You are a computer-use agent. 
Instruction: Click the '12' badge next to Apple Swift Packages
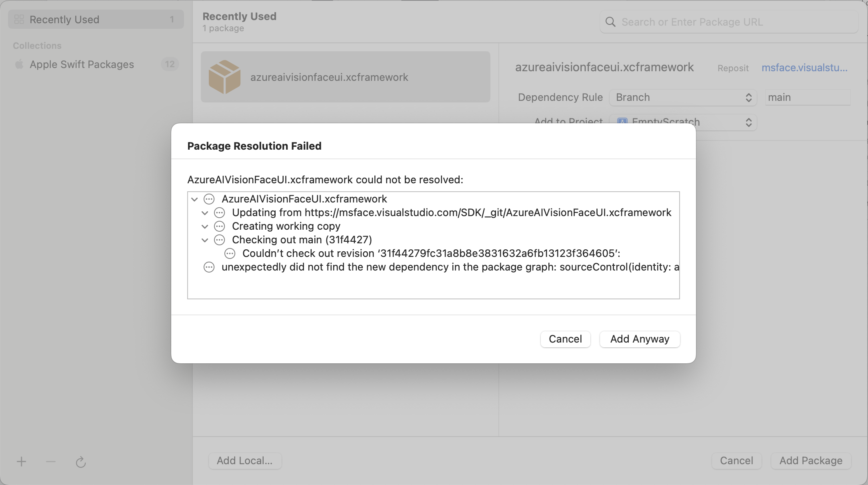tap(170, 64)
